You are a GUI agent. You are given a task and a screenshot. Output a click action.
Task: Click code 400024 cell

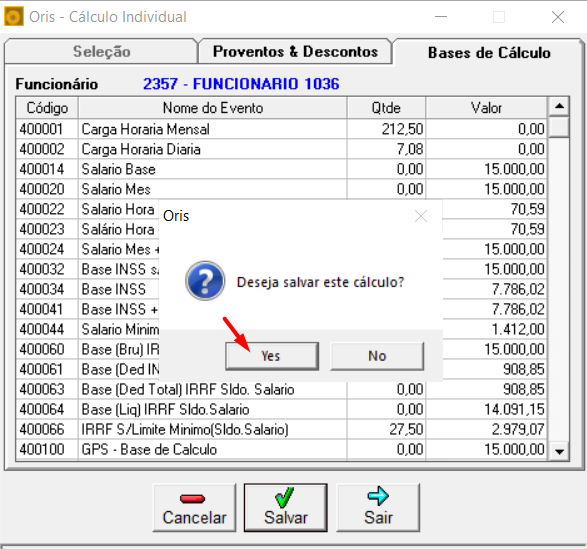(x=47, y=249)
